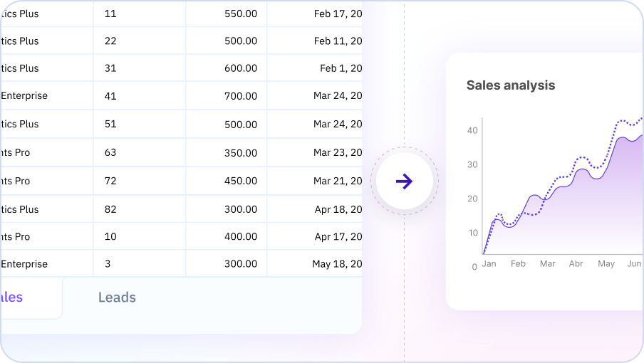Select the Enterprise row with quantity 3
This screenshot has height=363, width=644.
pyautogui.click(x=181, y=264)
